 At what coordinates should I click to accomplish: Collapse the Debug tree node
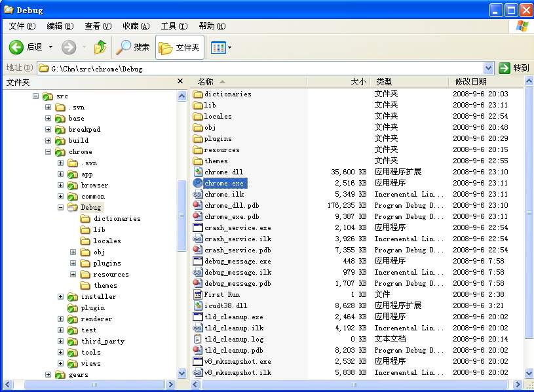tap(59, 207)
